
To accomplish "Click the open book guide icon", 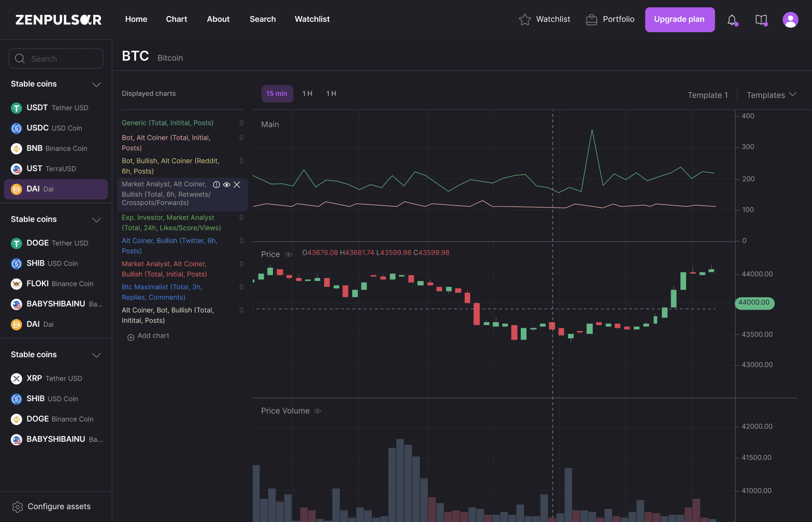I will pos(761,20).
